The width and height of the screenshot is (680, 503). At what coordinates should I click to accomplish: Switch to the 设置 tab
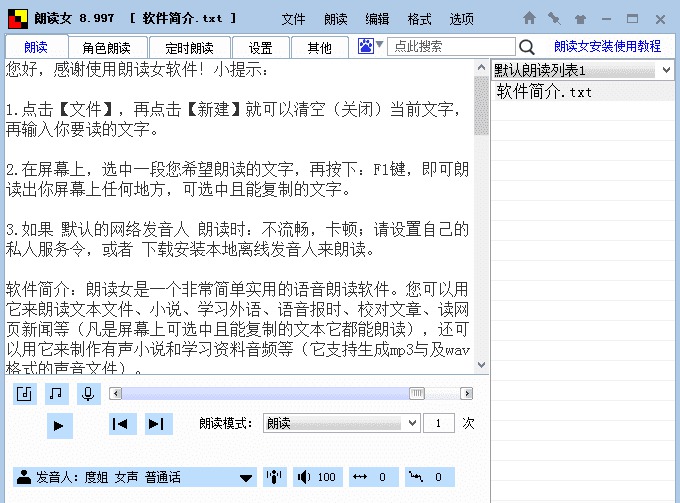pyautogui.click(x=261, y=48)
